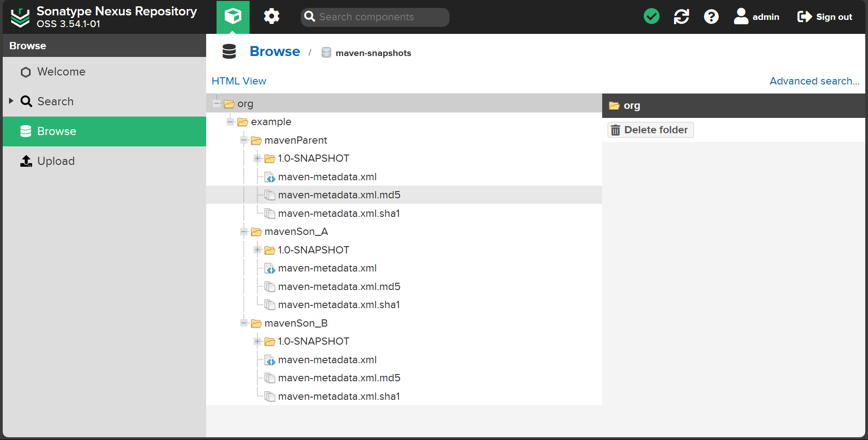Open Upload in the sidebar
This screenshot has width=868, height=440.
click(x=104, y=161)
